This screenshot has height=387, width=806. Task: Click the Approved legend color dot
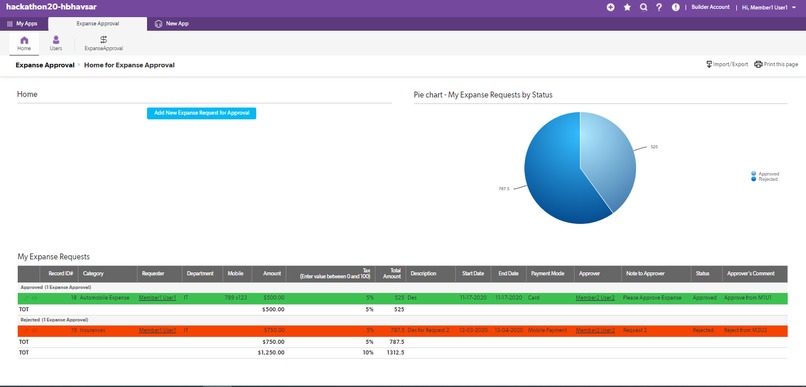point(754,174)
